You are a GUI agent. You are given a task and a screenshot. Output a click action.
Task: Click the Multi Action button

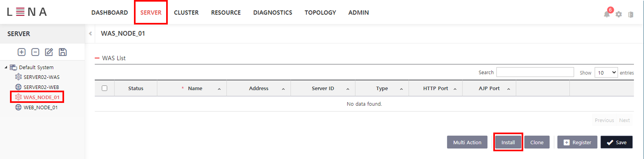467,142
